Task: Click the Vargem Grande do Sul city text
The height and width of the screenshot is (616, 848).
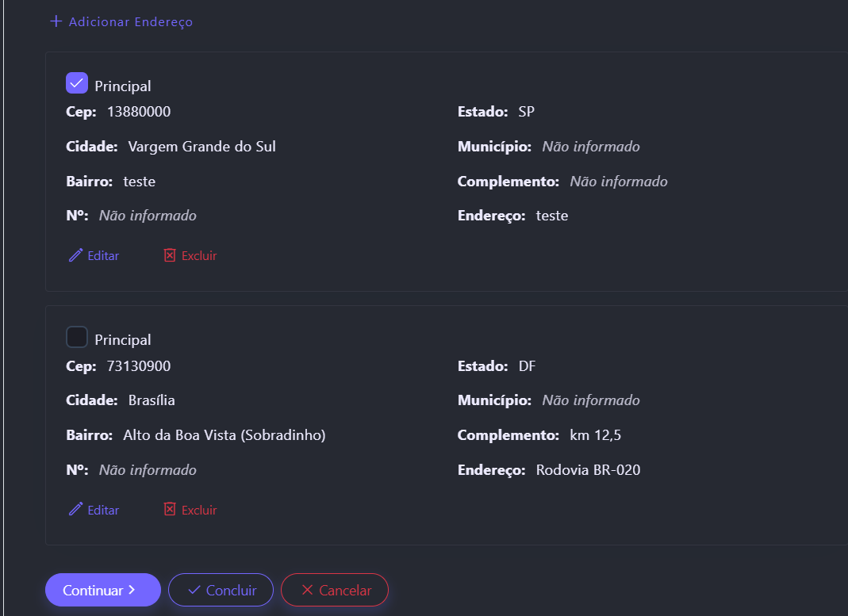Action: pyautogui.click(x=201, y=147)
